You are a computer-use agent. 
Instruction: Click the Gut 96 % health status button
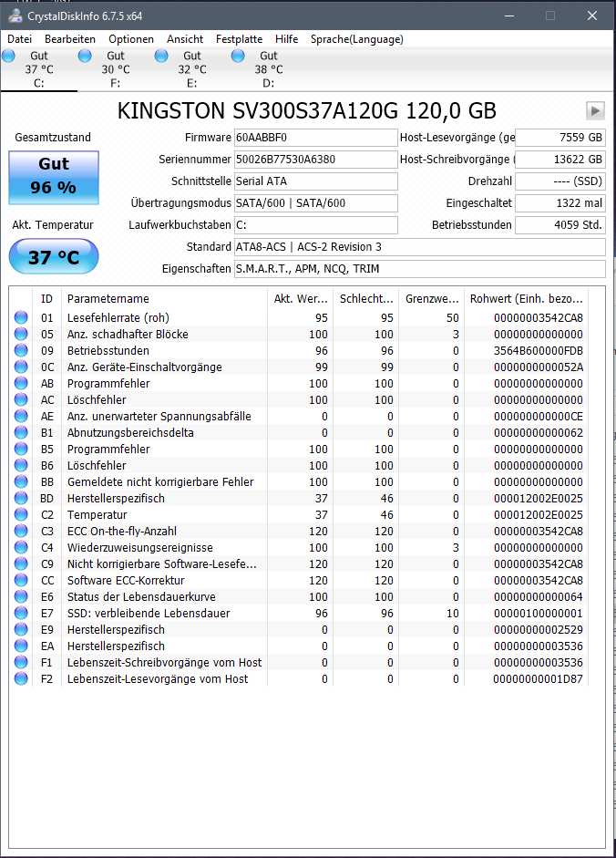pos(54,177)
